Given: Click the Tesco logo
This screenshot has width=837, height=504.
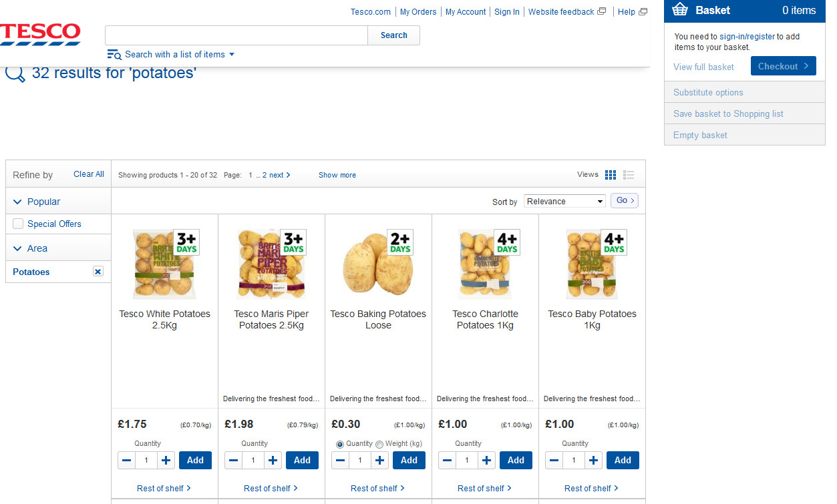Looking at the screenshot, I should click(x=40, y=34).
